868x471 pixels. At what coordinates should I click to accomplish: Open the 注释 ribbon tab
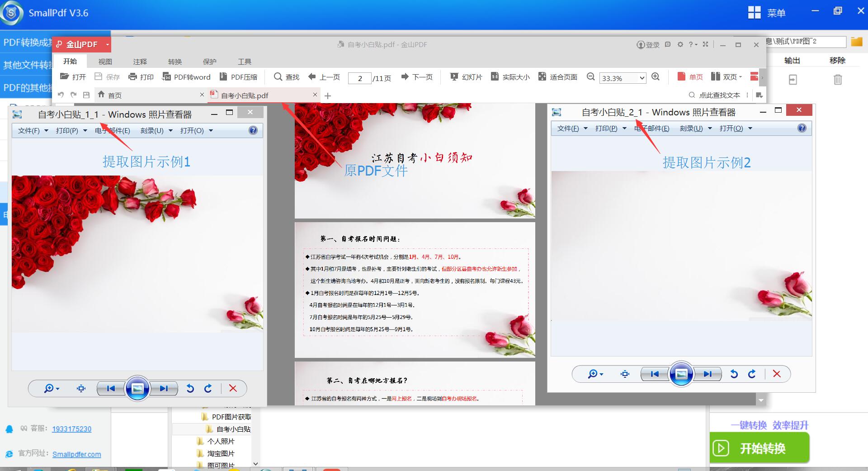coord(140,62)
